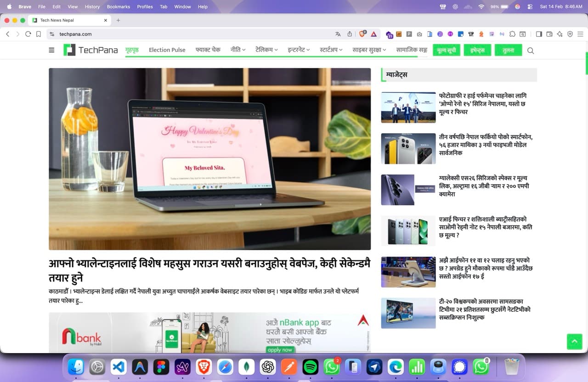The height and width of the screenshot is (382, 588).
Task: Open the translate page icon in the address bar
Action: click(x=338, y=34)
